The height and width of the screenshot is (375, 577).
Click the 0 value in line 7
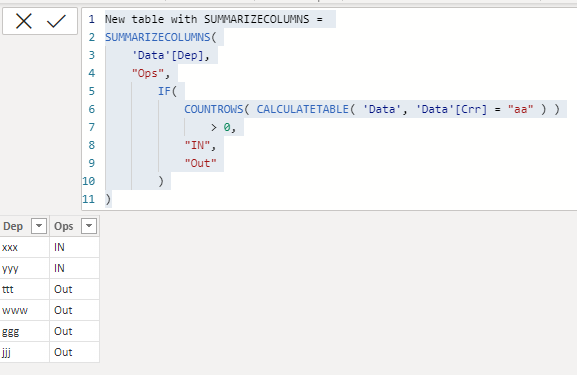click(x=227, y=127)
